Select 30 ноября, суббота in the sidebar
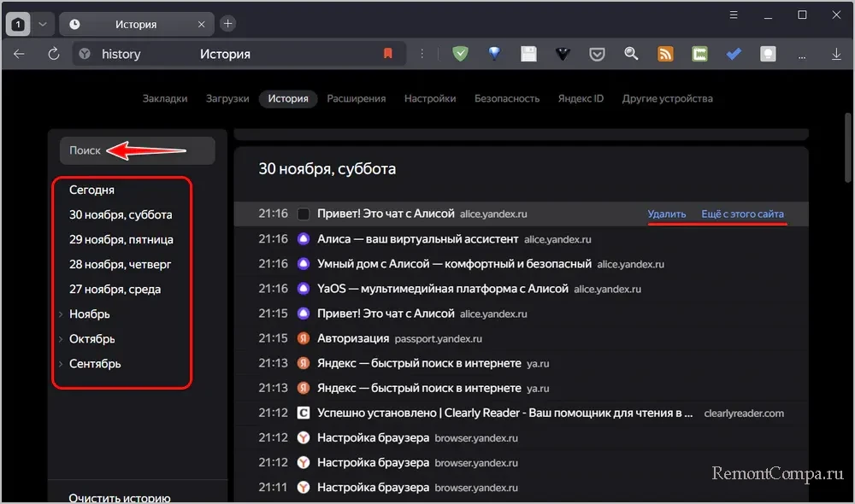 (121, 214)
